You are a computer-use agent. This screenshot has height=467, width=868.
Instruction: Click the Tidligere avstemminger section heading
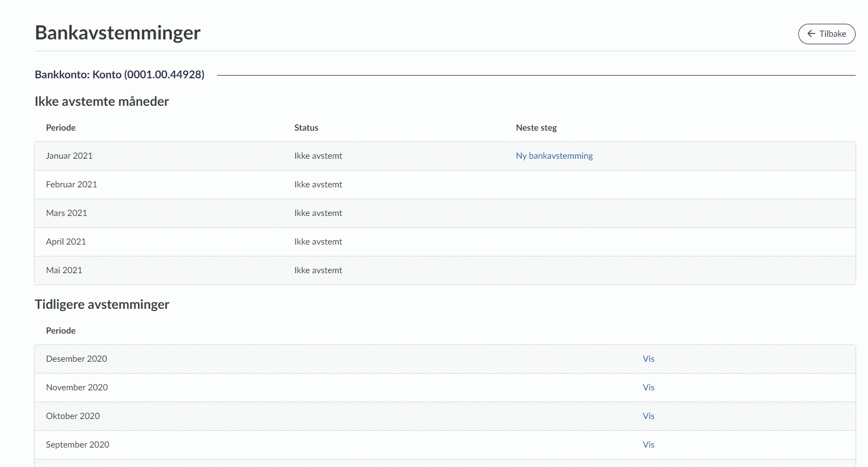coord(102,304)
